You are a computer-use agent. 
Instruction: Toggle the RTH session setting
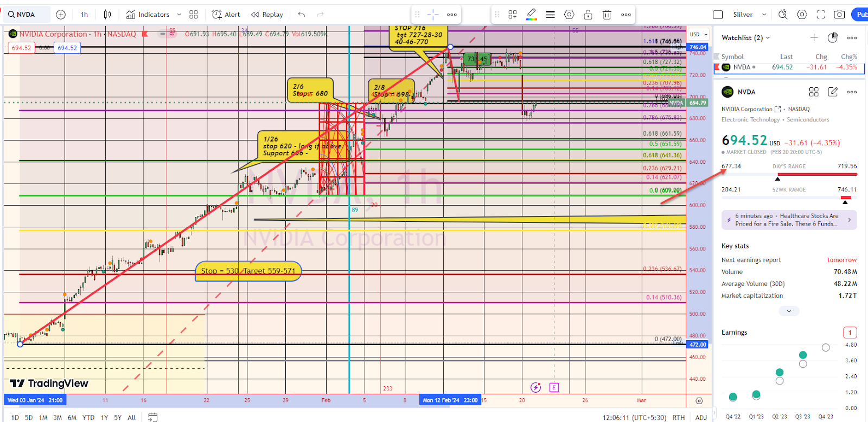pyautogui.click(x=678, y=417)
